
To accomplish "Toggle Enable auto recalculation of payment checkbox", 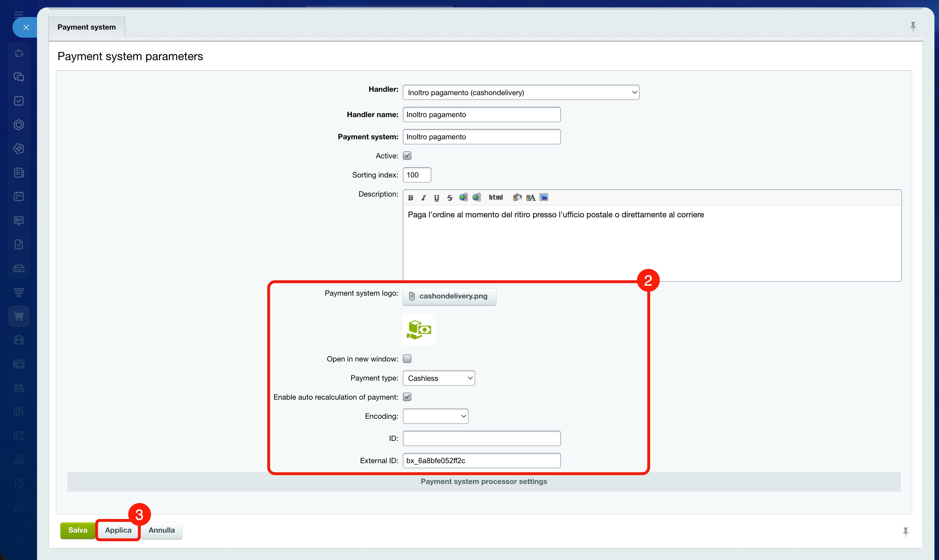I will point(407,397).
